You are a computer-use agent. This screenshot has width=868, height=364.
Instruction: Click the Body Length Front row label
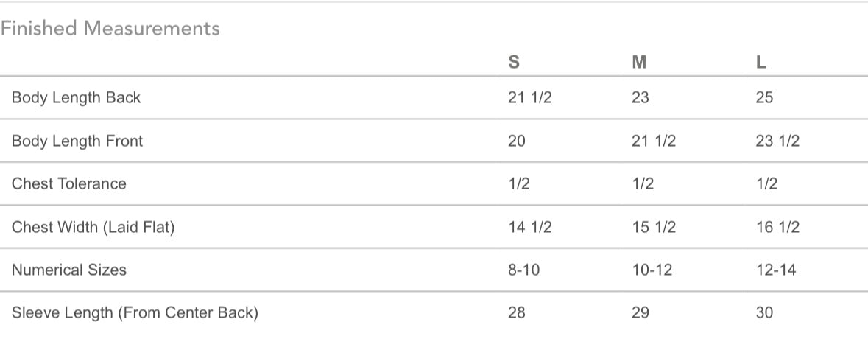(77, 141)
